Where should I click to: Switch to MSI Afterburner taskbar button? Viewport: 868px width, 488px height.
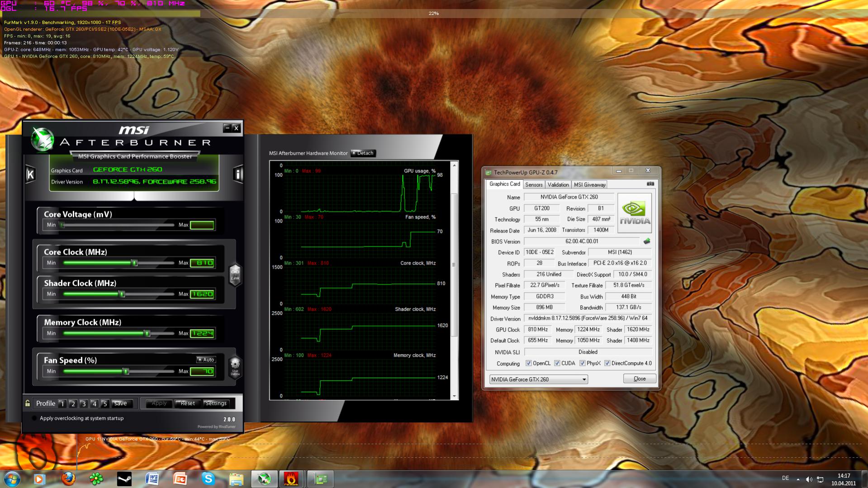tap(265, 479)
